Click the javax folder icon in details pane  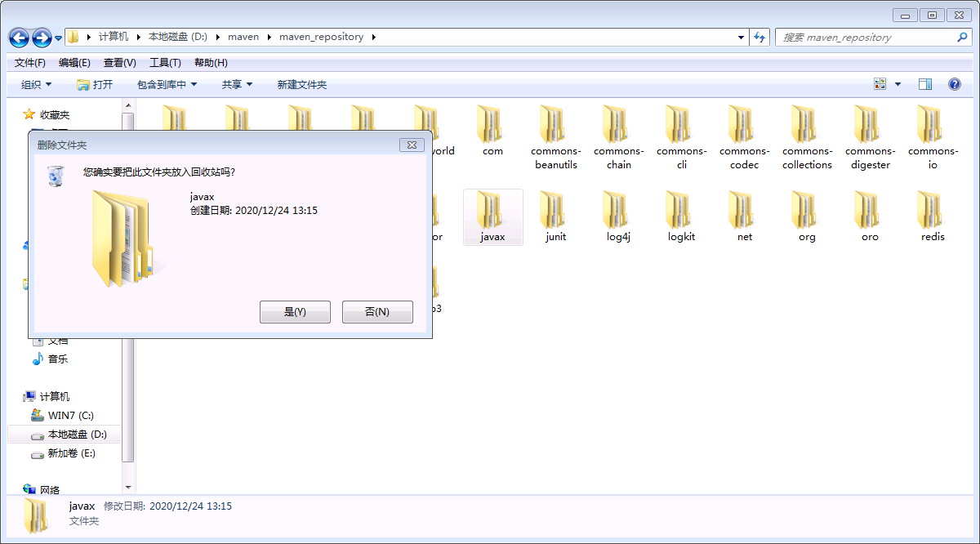pyautogui.click(x=36, y=517)
